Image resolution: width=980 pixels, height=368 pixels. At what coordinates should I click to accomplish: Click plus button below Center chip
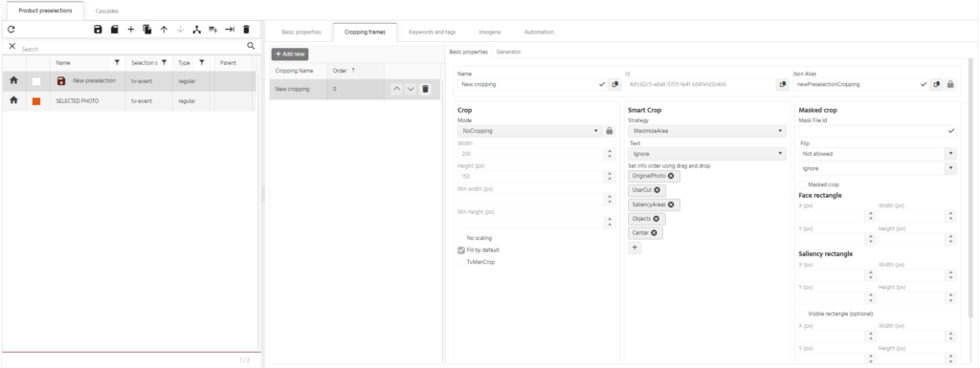[634, 248]
